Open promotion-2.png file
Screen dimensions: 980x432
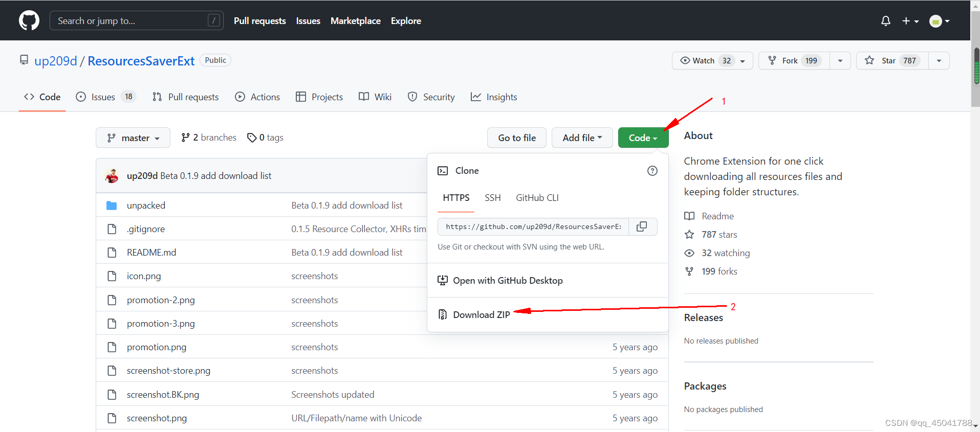(161, 300)
